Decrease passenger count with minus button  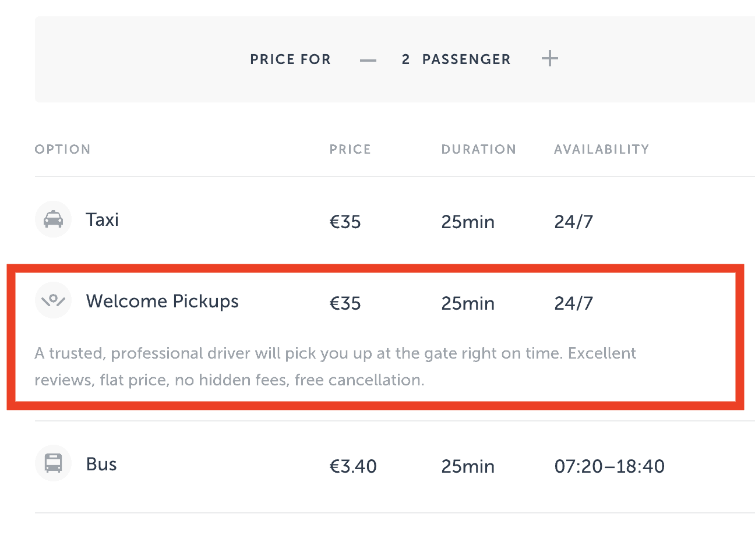[x=368, y=59]
